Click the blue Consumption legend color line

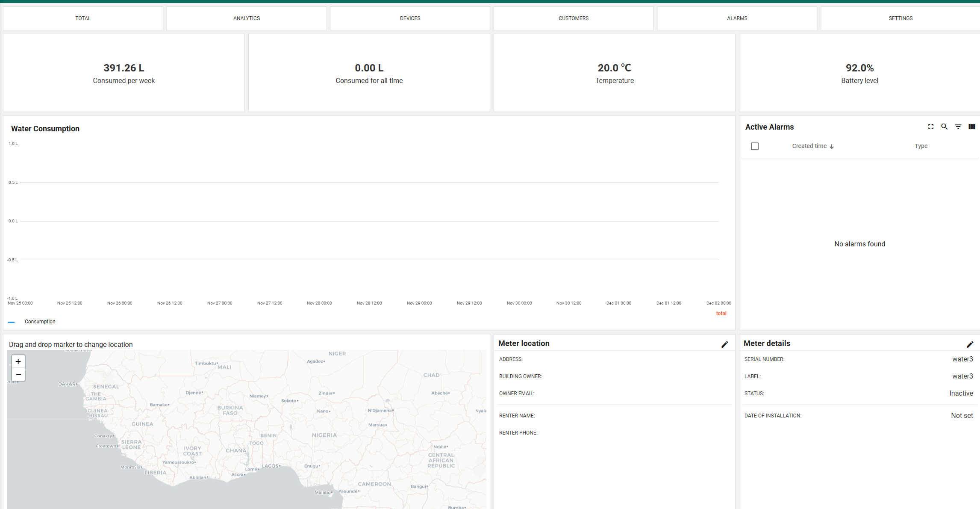click(12, 322)
